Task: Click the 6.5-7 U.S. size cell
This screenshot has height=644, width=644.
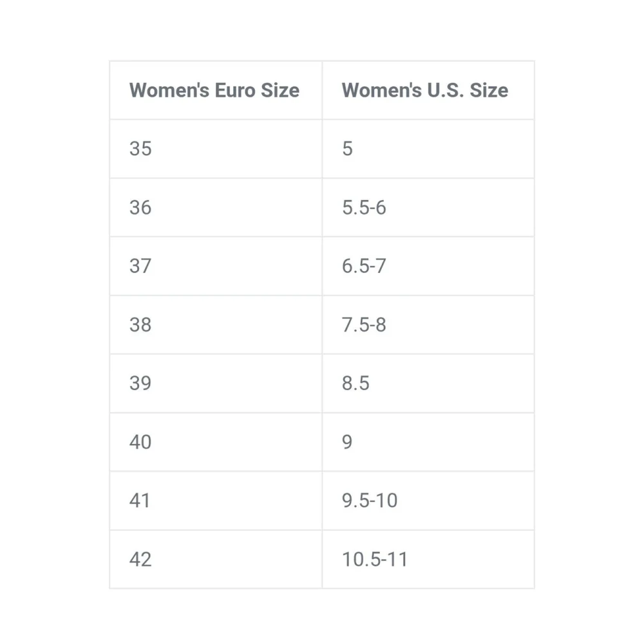Action: point(428,266)
